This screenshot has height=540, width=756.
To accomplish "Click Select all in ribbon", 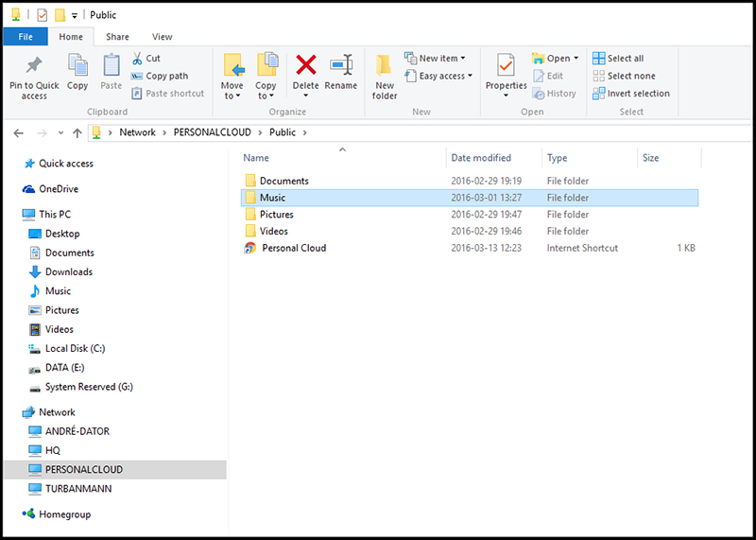I will coord(624,59).
